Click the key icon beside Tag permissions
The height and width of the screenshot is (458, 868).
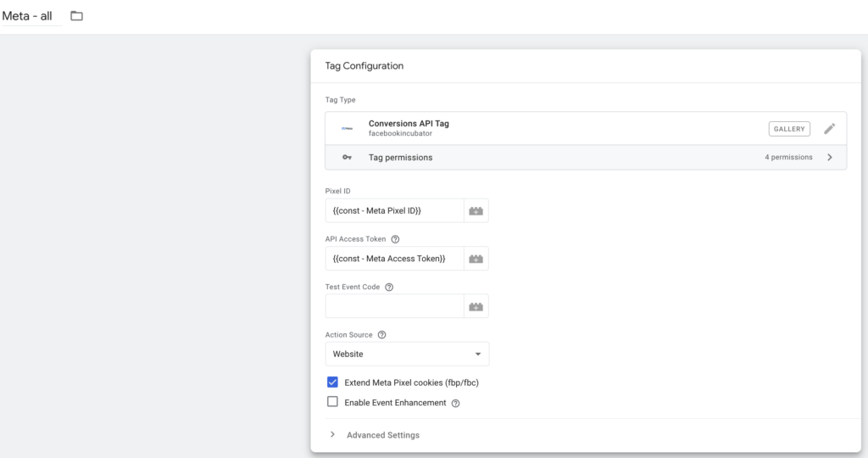point(347,158)
